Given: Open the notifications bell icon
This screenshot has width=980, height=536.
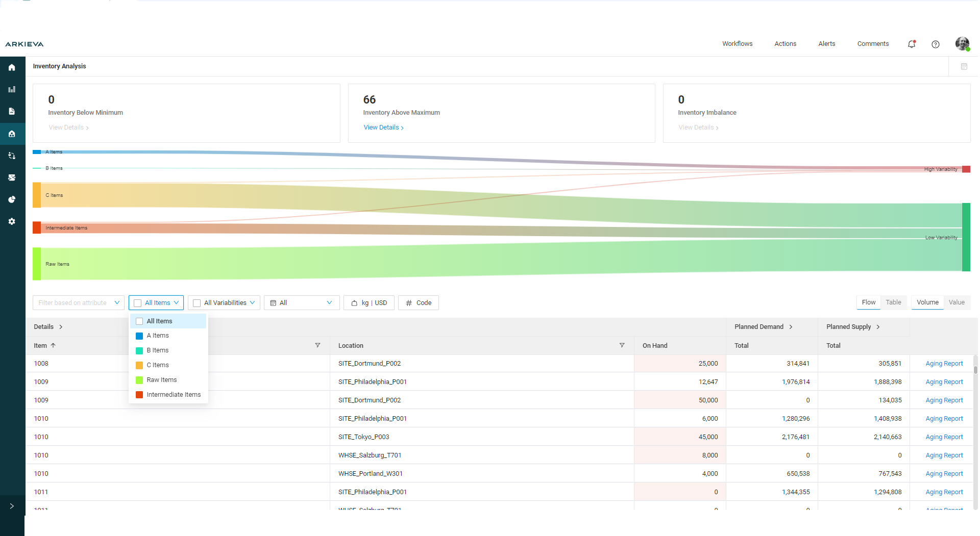Looking at the screenshot, I should pyautogui.click(x=912, y=44).
